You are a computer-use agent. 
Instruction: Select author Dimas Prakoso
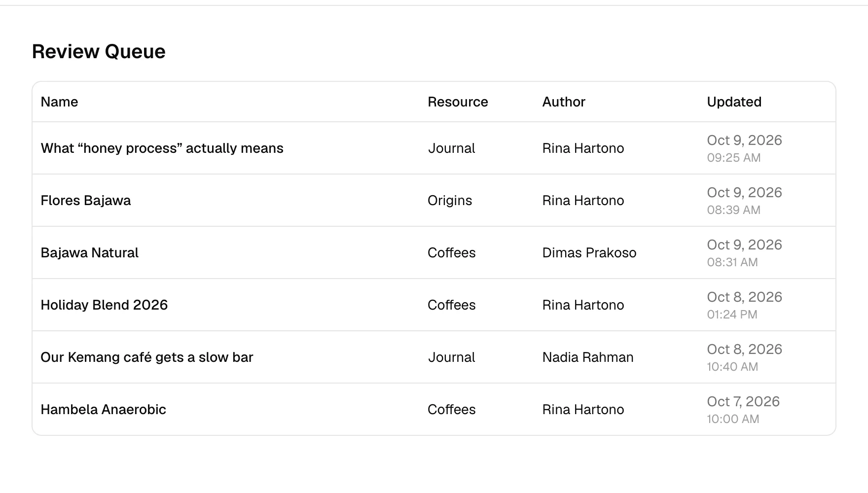(589, 253)
